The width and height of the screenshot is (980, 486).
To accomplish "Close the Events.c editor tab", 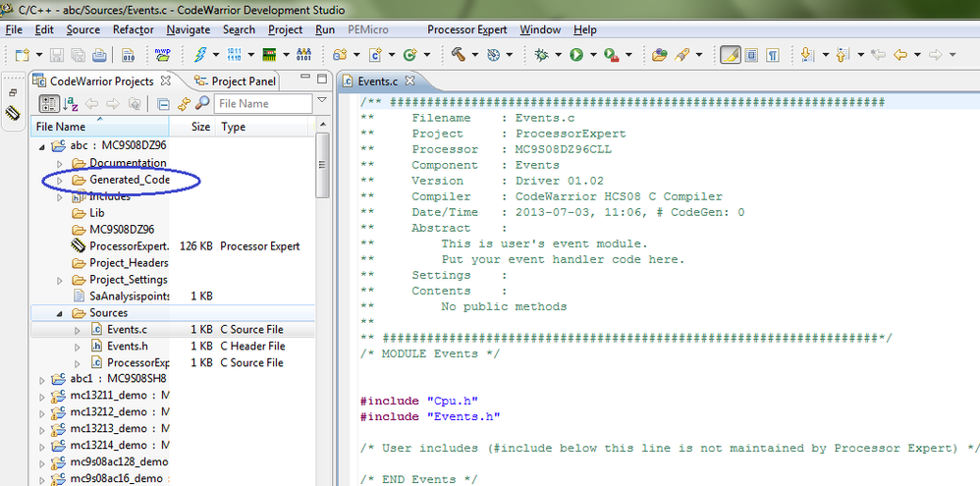I will point(410,81).
